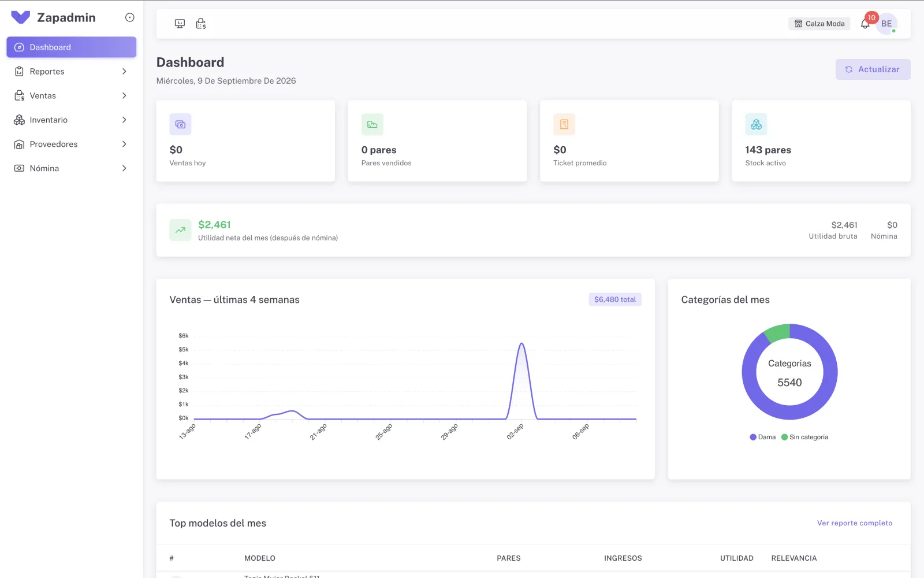Screen dimensions: 924x578
Task: Click the Actualizar refresh button
Action: coord(873,69)
